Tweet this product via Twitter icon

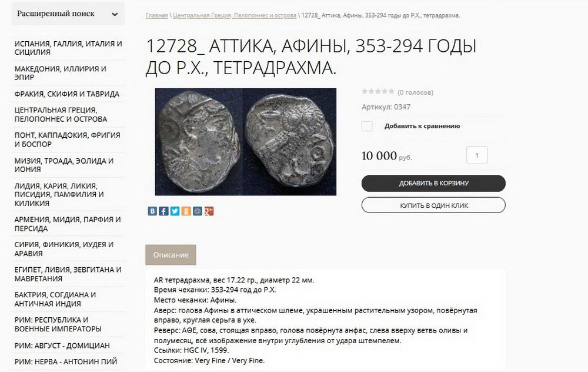click(175, 211)
